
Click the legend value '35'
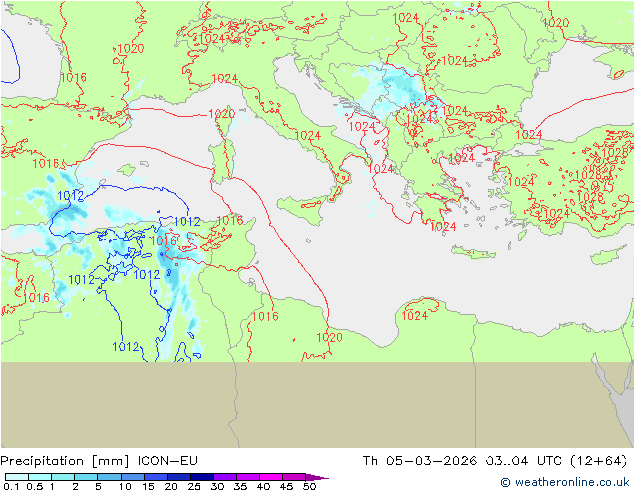point(240,486)
